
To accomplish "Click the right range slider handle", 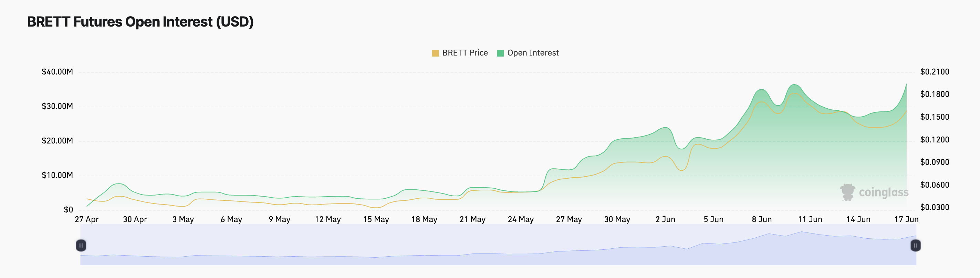I will click(x=915, y=245).
